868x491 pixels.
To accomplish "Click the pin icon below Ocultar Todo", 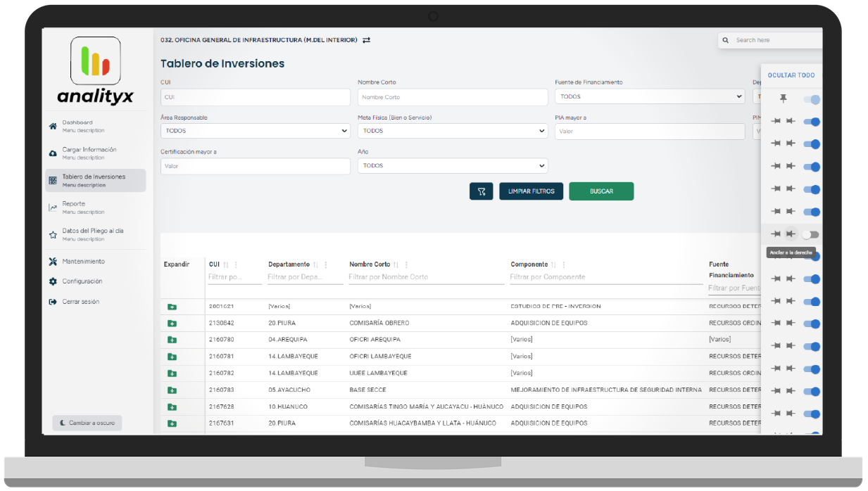I will (x=783, y=99).
